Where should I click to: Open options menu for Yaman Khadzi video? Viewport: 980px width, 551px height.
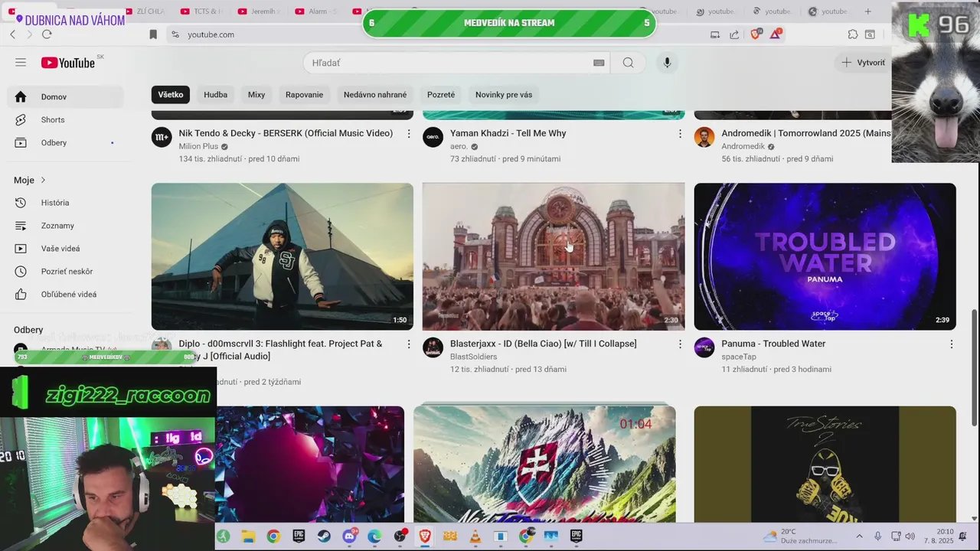coord(680,134)
